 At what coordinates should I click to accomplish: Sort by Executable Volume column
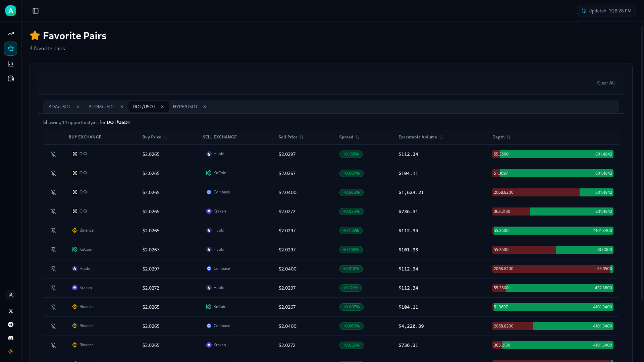[420, 137]
